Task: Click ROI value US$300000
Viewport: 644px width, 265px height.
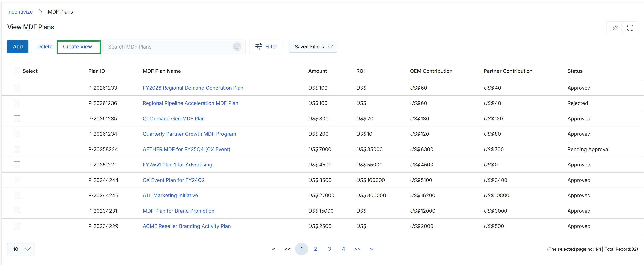Action: (371, 196)
